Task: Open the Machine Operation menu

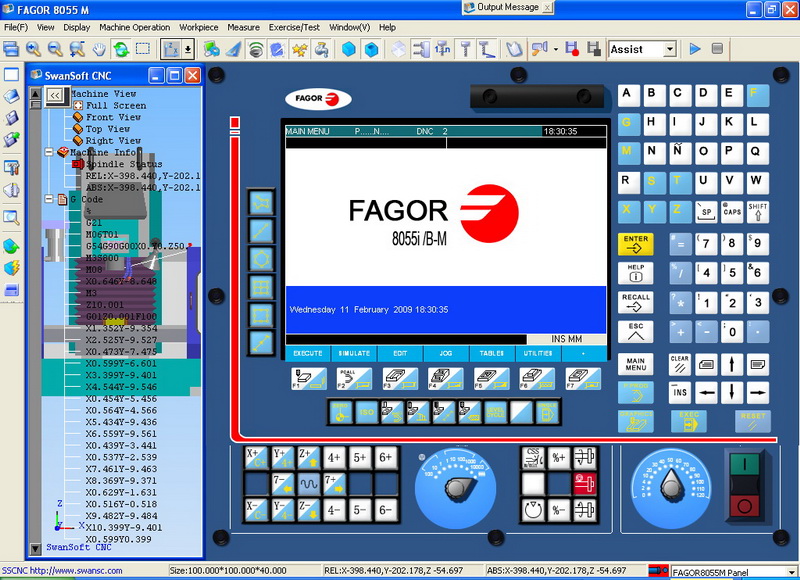Action: [x=134, y=27]
